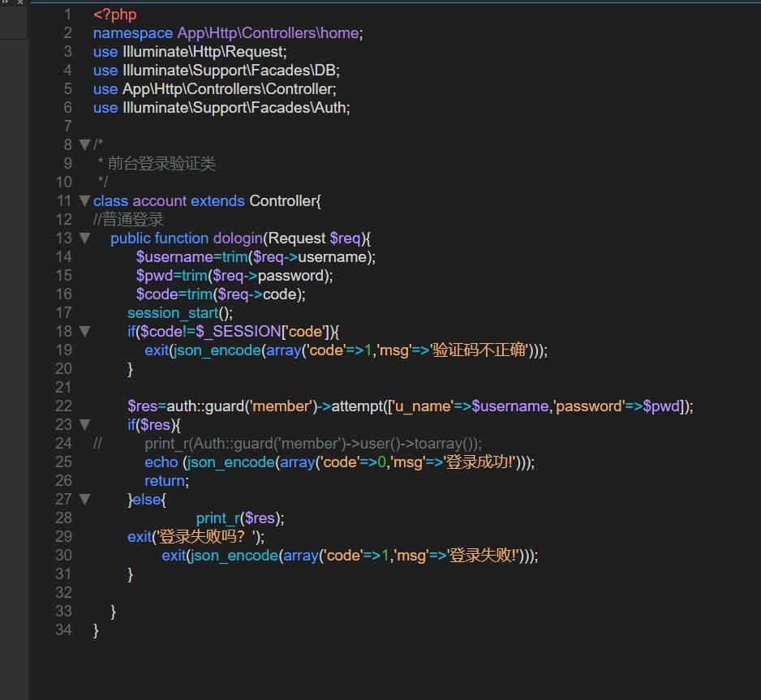Collapse the comment block fold at line 8

coord(84,144)
